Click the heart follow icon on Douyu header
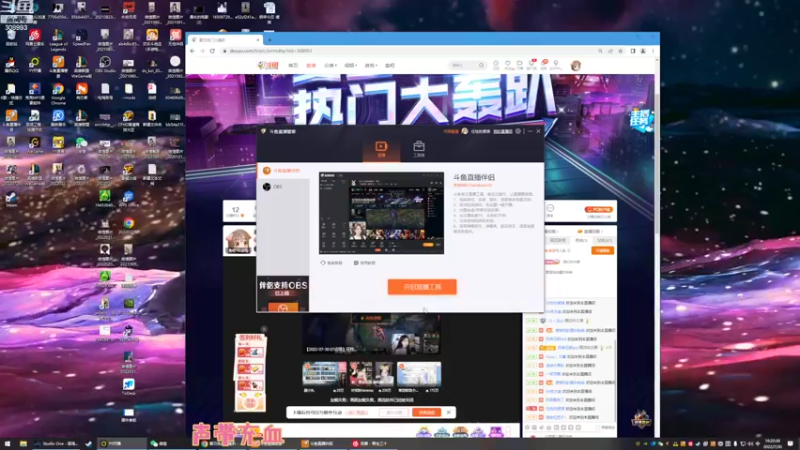The height and width of the screenshot is (450, 800). click(x=508, y=65)
